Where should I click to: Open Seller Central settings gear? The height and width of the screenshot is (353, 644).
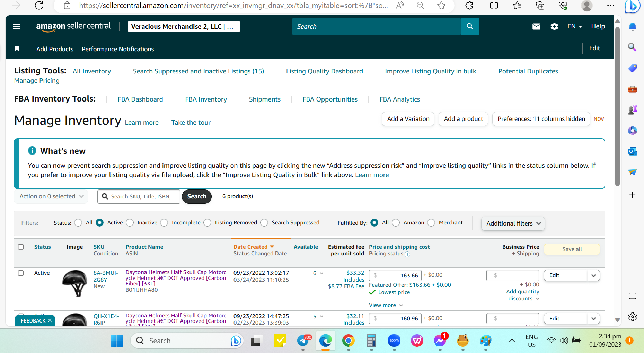(x=554, y=26)
